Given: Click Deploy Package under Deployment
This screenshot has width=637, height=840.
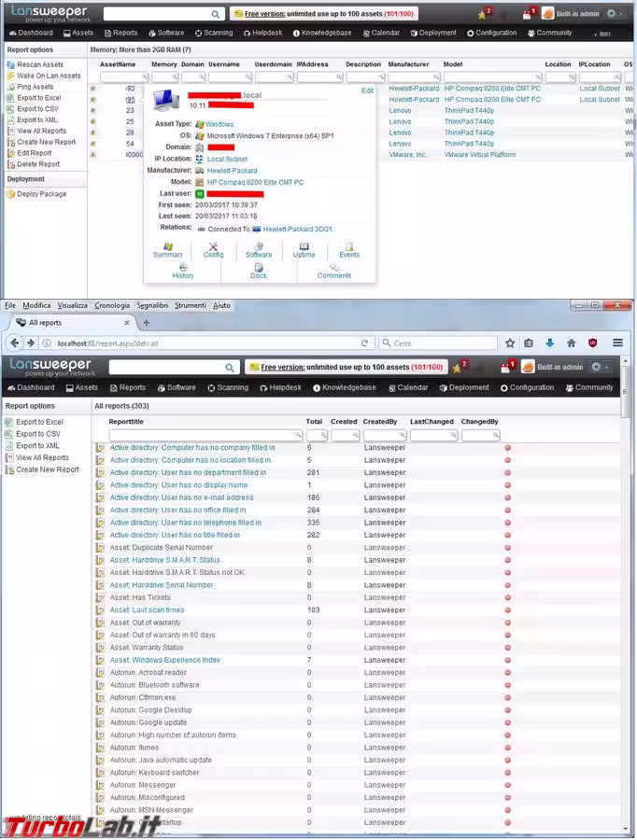Looking at the screenshot, I should (41, 194).
